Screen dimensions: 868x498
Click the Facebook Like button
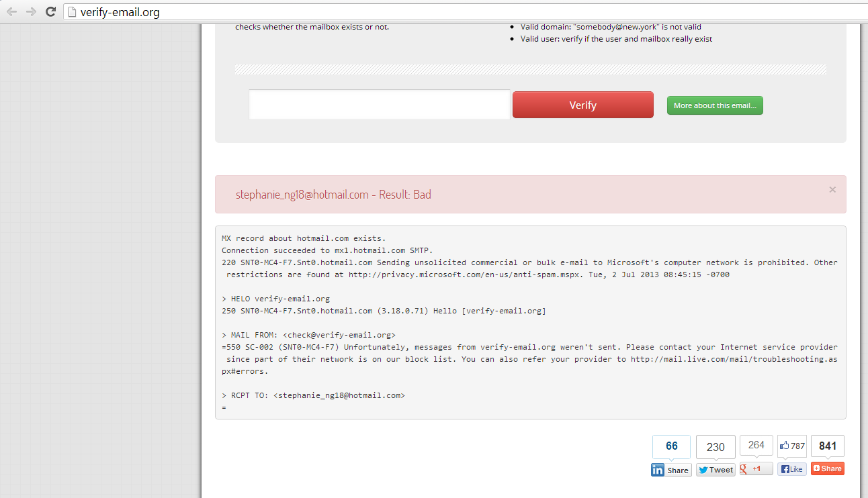(x=792, y=469)
